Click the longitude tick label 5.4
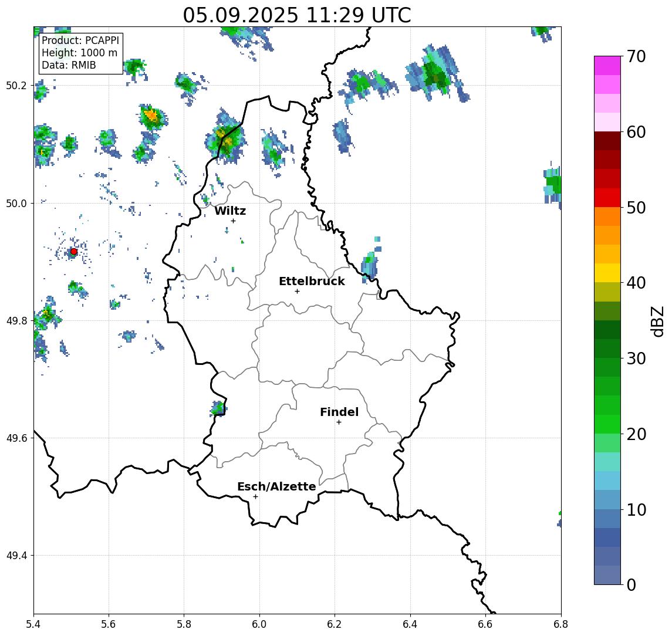The height and width of the screenshot is (636, 672). 33,624
